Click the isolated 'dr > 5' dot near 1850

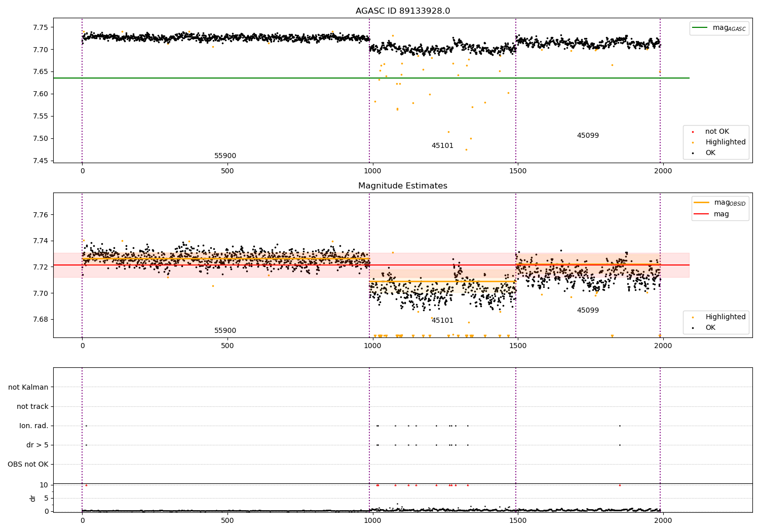[x=620, y=445]
